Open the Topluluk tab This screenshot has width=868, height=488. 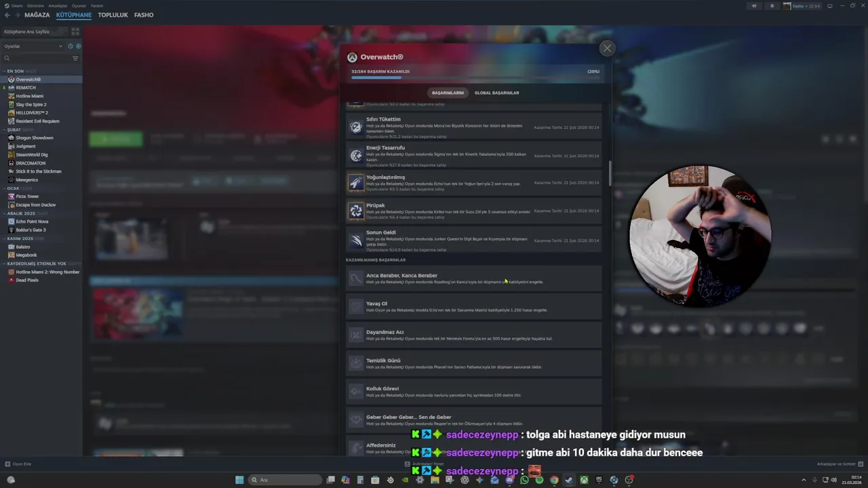(x=113, y=15)
